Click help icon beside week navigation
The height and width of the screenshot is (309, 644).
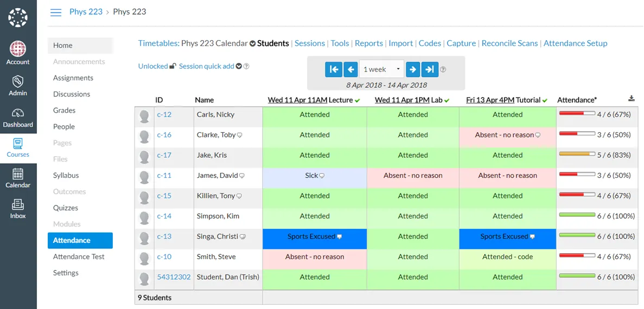tap(443, 69)
